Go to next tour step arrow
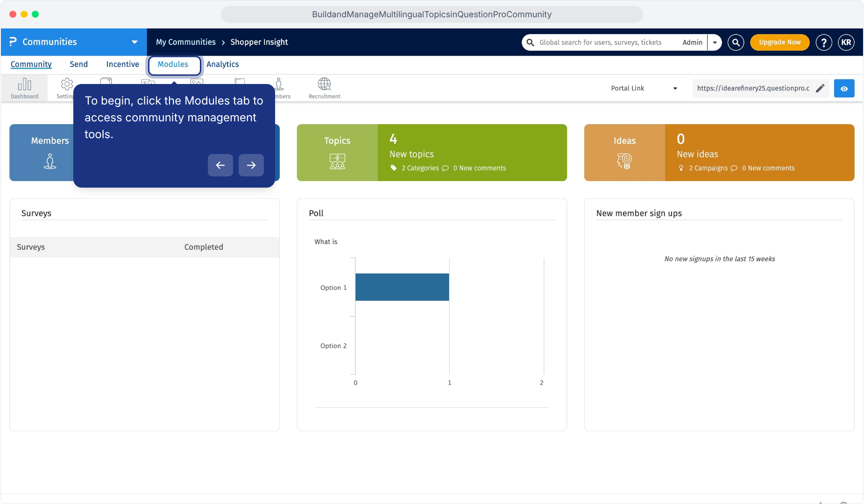 click(x=251, y=165)
